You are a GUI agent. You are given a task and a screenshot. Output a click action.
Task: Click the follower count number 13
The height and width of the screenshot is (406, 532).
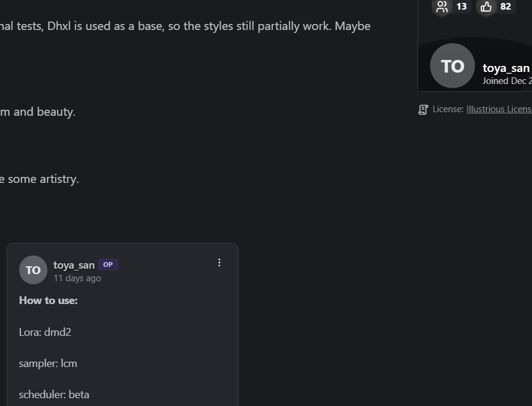point(461,7)
